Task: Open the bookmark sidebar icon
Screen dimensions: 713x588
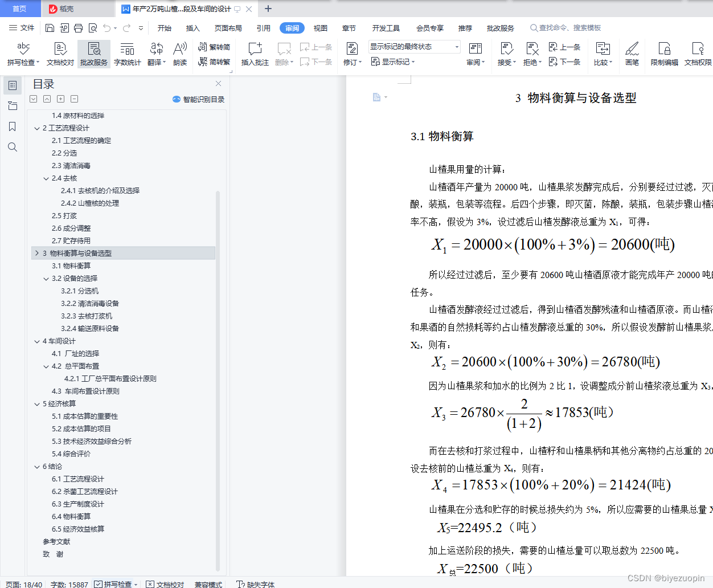Action: pyautogui.click(x=13, y=126)
